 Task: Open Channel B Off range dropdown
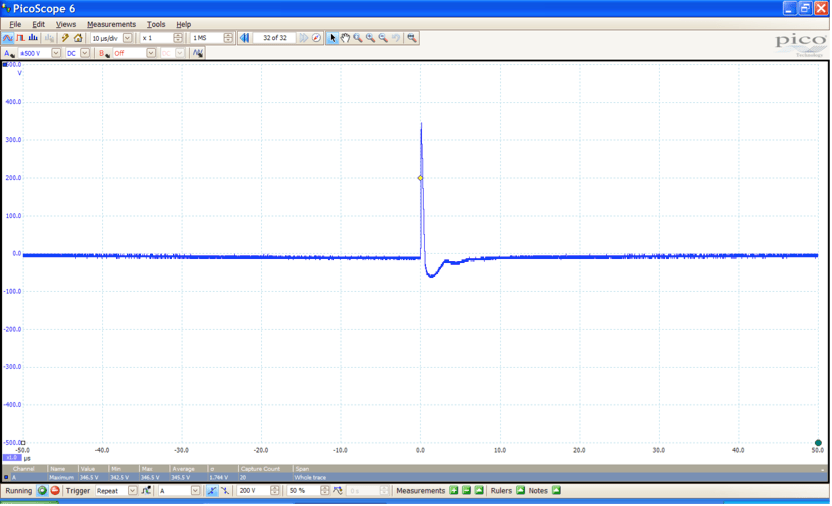click(151, 53)
